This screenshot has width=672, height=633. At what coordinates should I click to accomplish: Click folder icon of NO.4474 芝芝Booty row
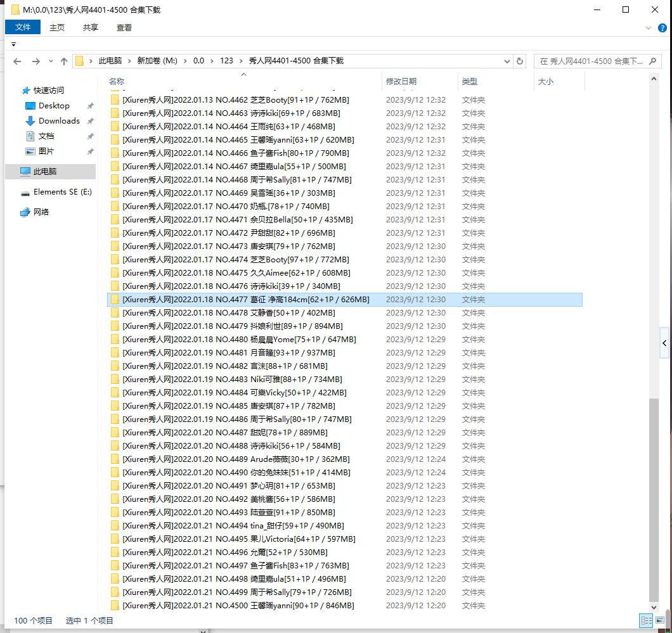pos(115,260)
